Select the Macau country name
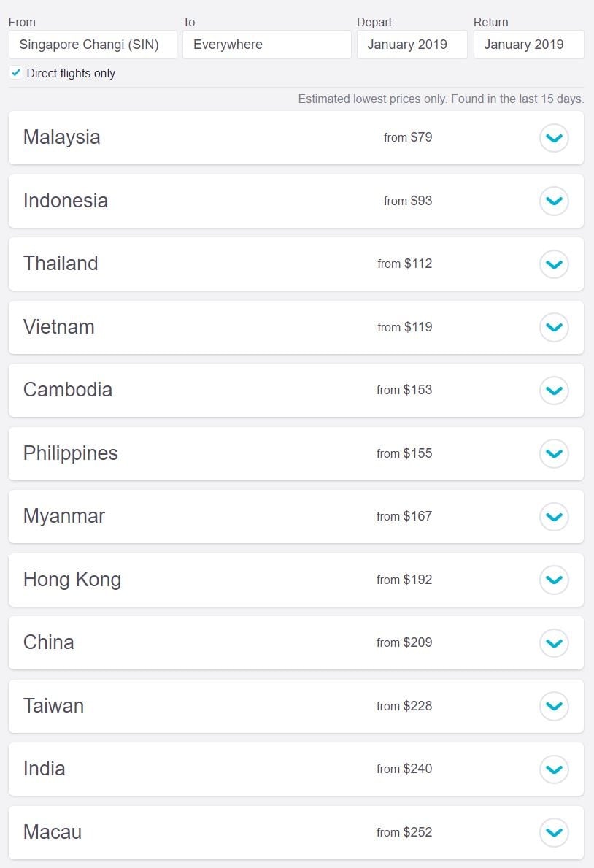 [53, 832]
